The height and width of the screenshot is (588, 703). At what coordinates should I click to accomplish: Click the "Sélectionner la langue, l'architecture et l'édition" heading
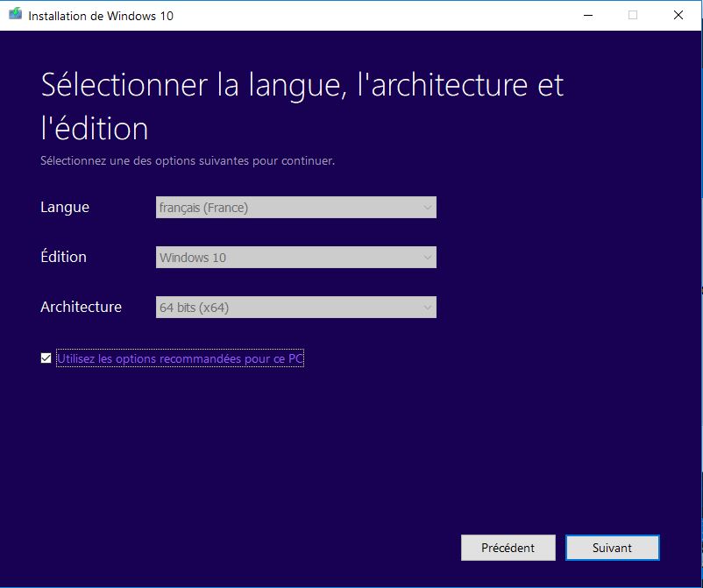click(302, 107)
